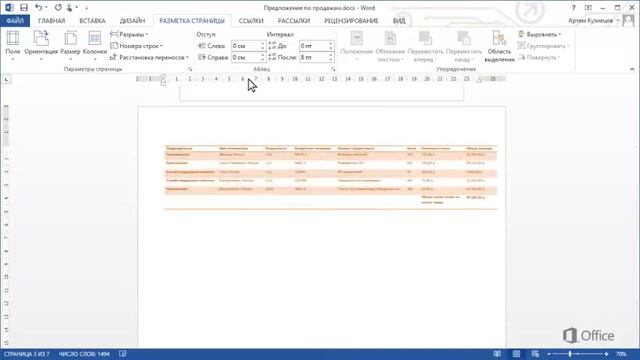The image size is (640, 360).
Task: Click the user profile picture
Action: (x=629, y=20)
